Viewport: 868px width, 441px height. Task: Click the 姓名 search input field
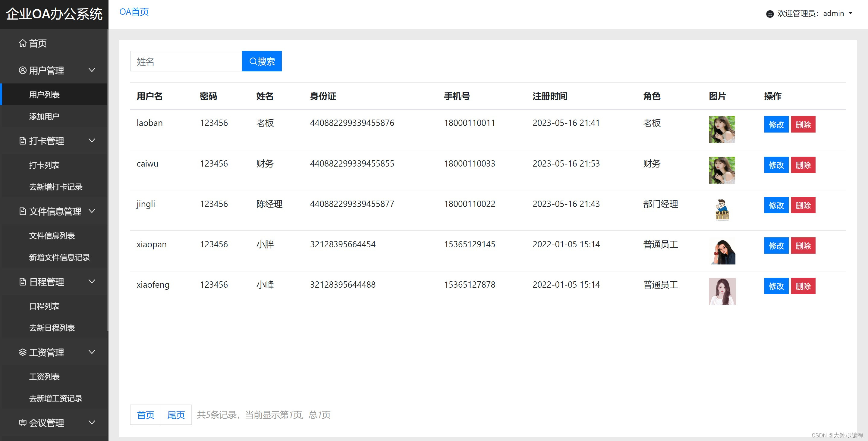coord(186,61)
